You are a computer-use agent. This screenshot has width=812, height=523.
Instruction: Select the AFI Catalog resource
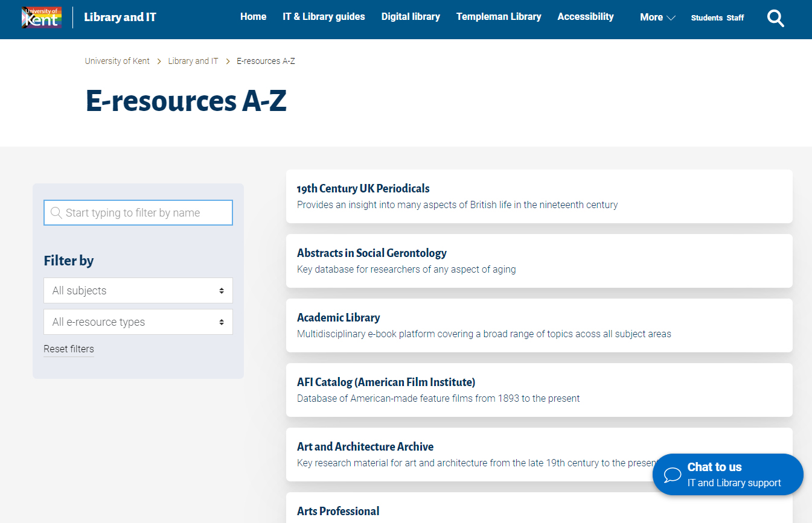(386, 382)
